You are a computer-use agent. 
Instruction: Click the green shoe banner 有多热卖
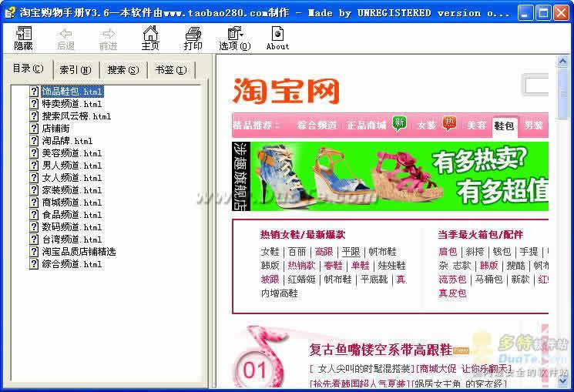[x=390, y=176]
